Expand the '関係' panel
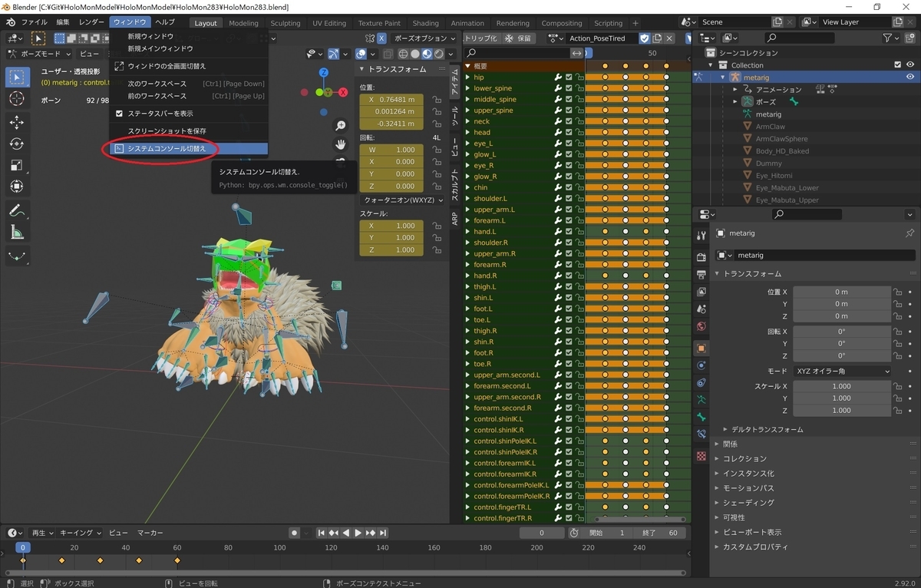 coord(718,444)
